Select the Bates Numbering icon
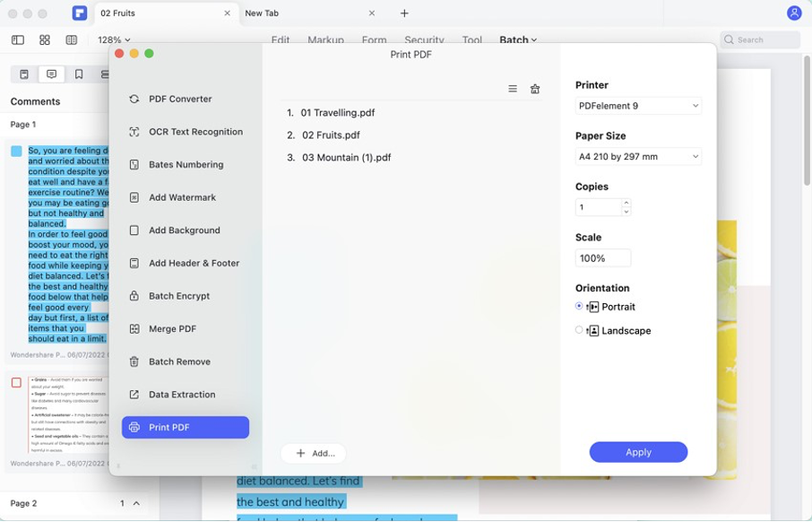812x522 pixels. pos(134,165)
